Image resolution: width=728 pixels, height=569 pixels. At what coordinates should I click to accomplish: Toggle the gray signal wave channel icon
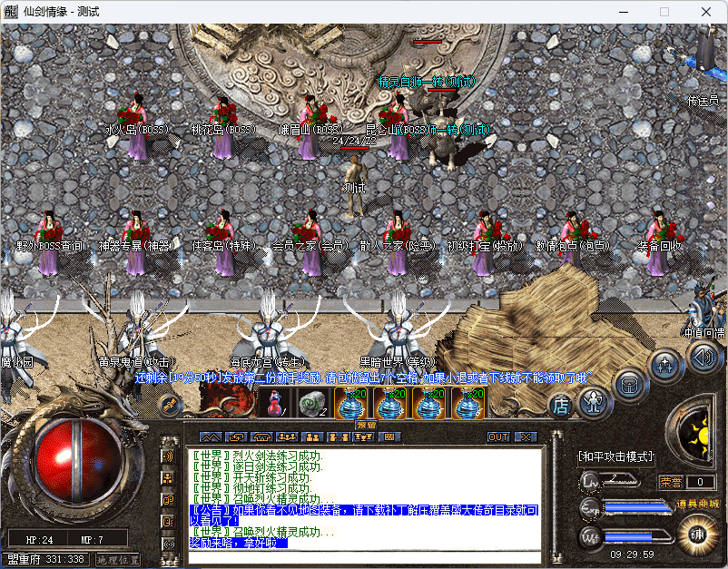tap(168, 544)
